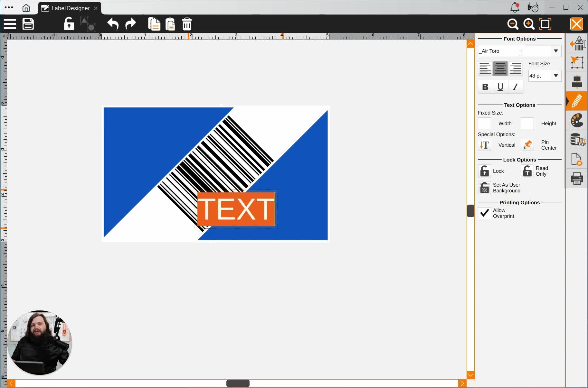The image size is (588, 388).
Task: Toggle Vertical text option
Action: (x=485, y=145)
